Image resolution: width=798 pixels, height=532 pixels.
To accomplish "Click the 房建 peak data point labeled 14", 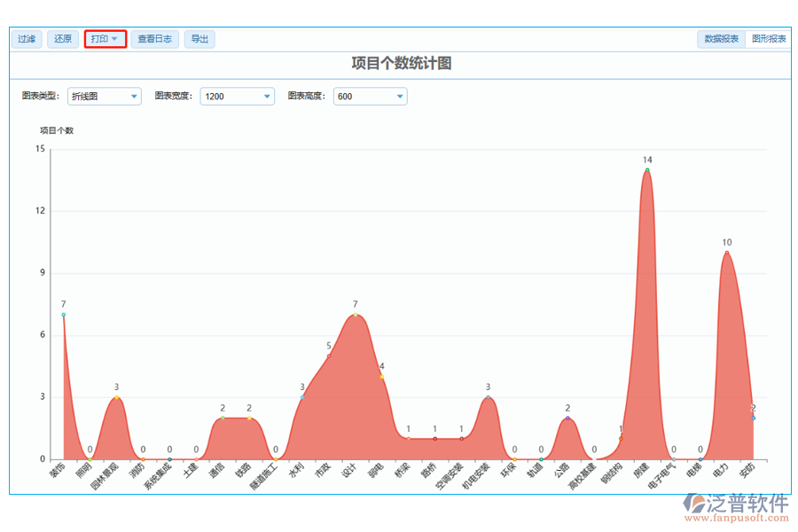I will coord(647,169).
